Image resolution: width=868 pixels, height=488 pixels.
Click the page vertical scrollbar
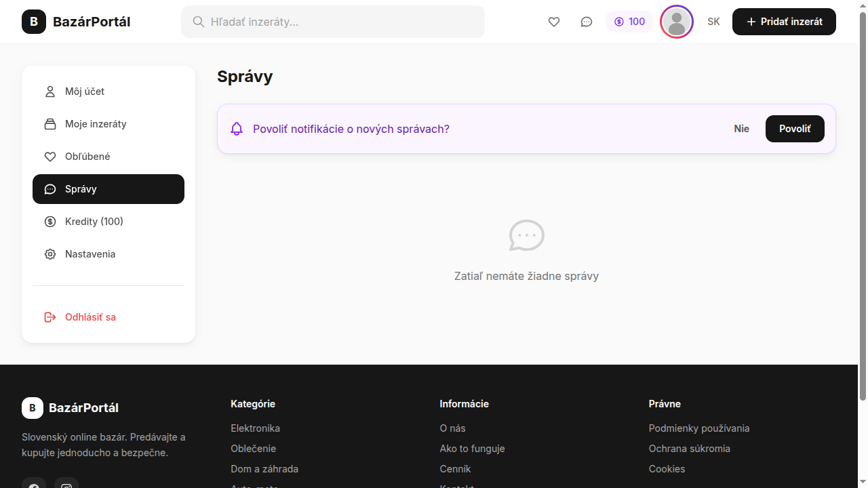(x=863, y=203)
